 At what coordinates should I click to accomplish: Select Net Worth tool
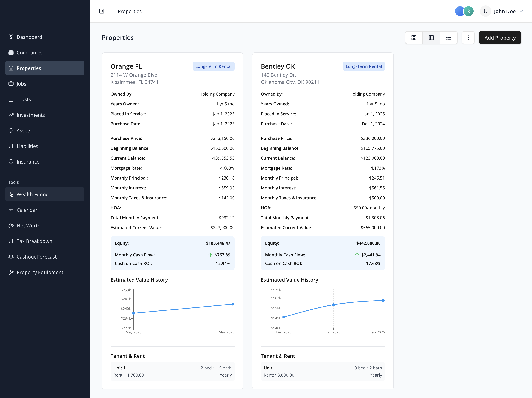(x=45, y=225)
